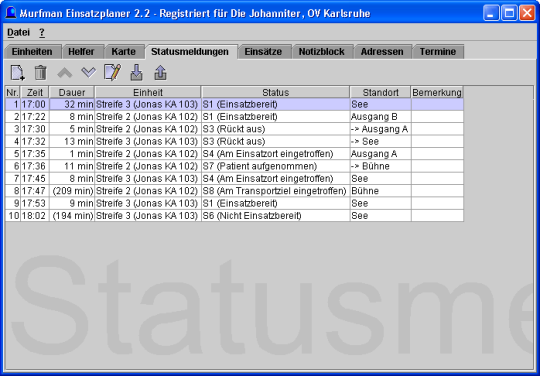Click the (194 min) duration cell

tap(72, 216)
